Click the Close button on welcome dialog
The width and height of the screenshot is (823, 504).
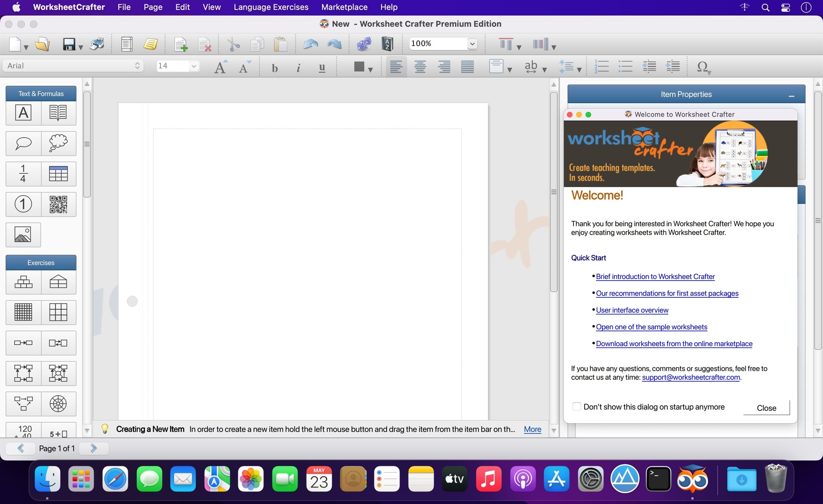pyautogui.click(x=766, y=407)
